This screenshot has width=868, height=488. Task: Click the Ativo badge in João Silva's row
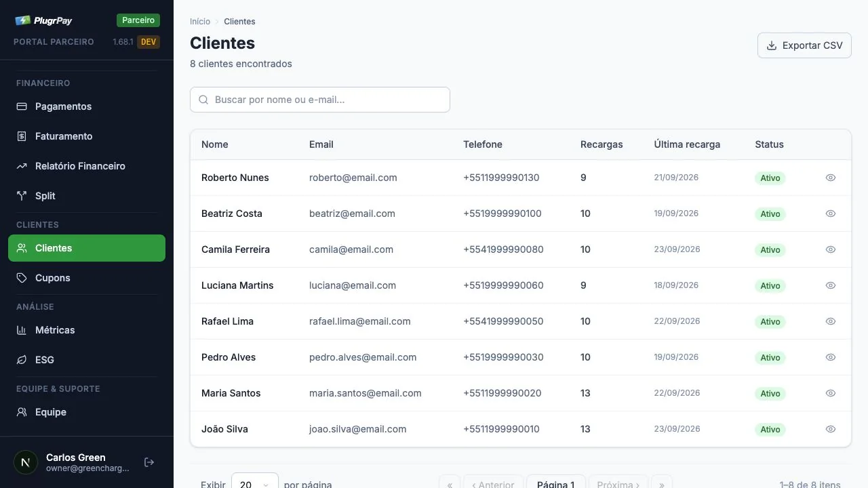point(770,430)
